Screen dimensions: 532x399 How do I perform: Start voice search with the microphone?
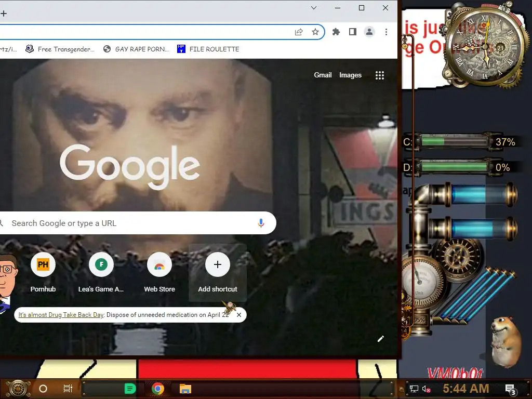261,223
